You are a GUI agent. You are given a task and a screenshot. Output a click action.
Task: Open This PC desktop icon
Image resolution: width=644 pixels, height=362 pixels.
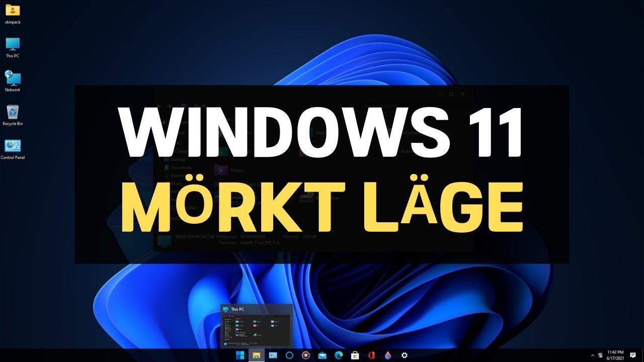coord(13,48)
